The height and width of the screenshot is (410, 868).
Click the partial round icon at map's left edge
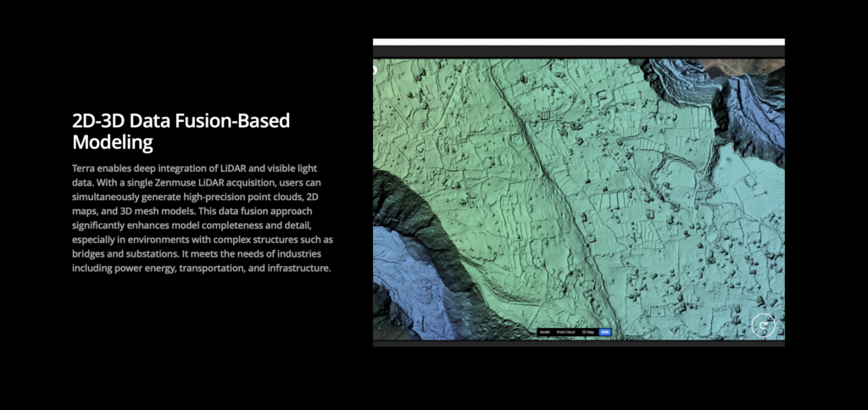pyautogui.click(x=375, y=70)
